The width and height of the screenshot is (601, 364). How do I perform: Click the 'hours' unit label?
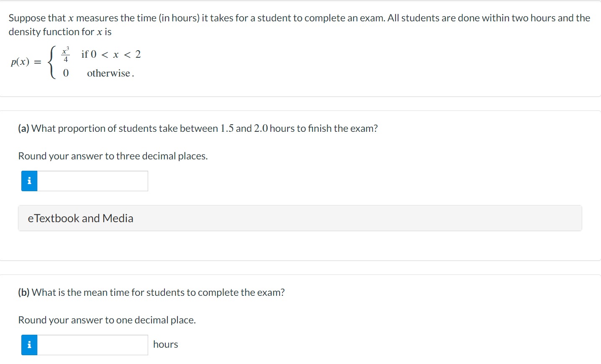tap(165, 344)
